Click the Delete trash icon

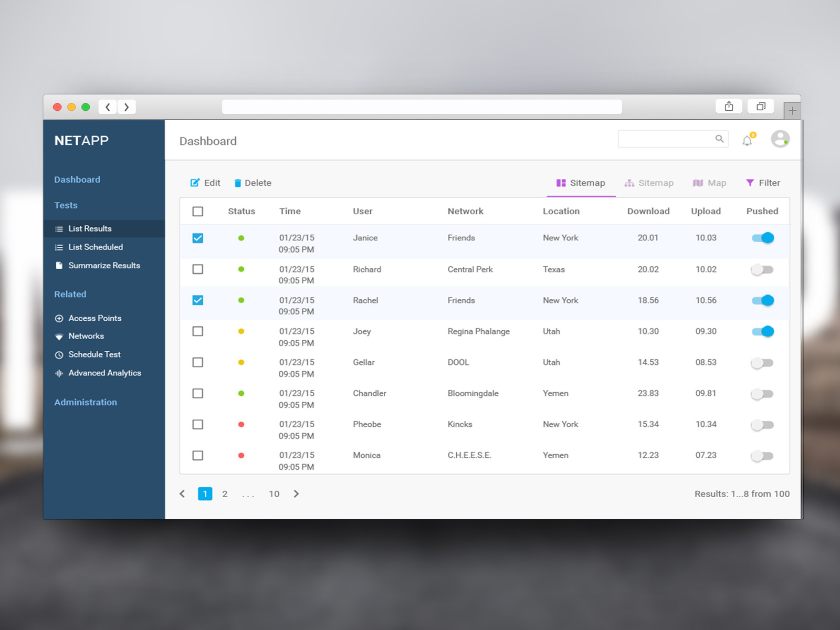click(238, 183)
